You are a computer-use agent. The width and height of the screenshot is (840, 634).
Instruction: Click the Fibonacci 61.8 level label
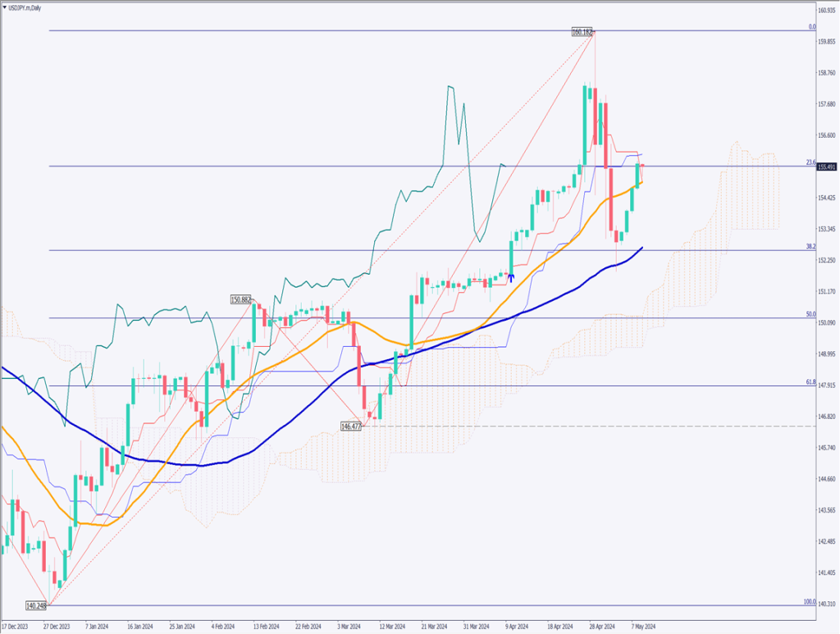810,382
